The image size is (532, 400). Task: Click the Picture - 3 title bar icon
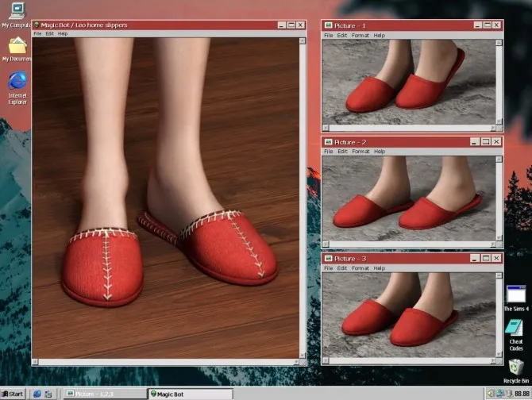coord(328,258)
